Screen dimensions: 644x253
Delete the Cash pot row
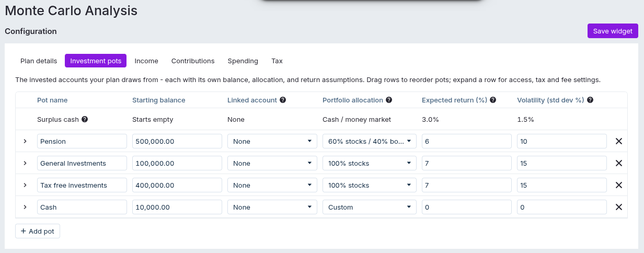point(619,207)
